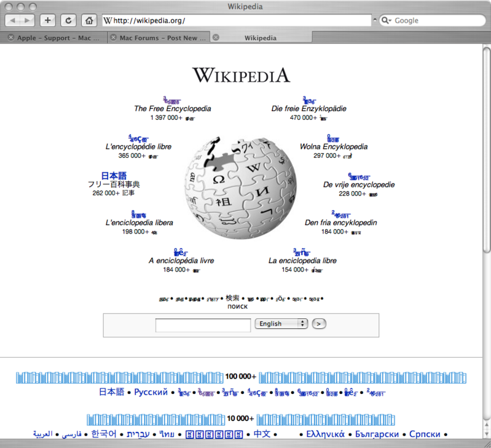
Task: Open the home page via house icon
Action: pos(89,21)
